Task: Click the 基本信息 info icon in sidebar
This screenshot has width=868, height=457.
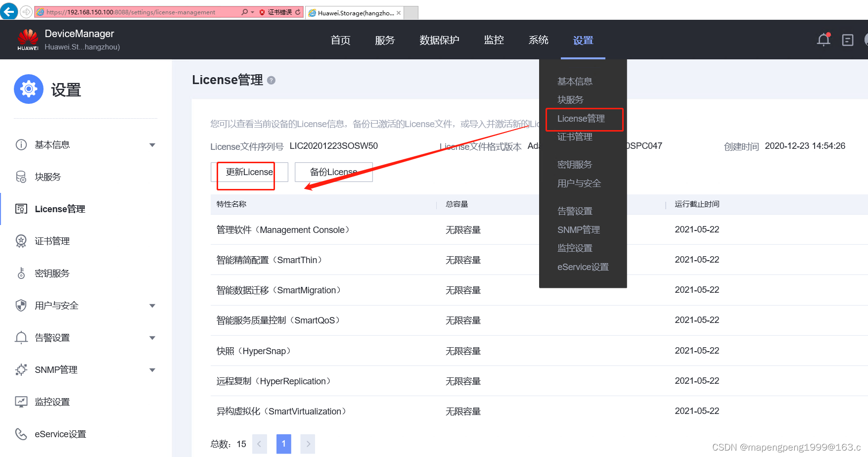Action: coord(21,144)
